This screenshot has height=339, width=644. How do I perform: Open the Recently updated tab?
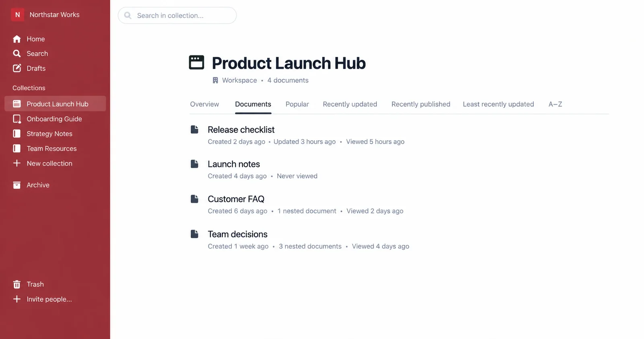point(350,104)
